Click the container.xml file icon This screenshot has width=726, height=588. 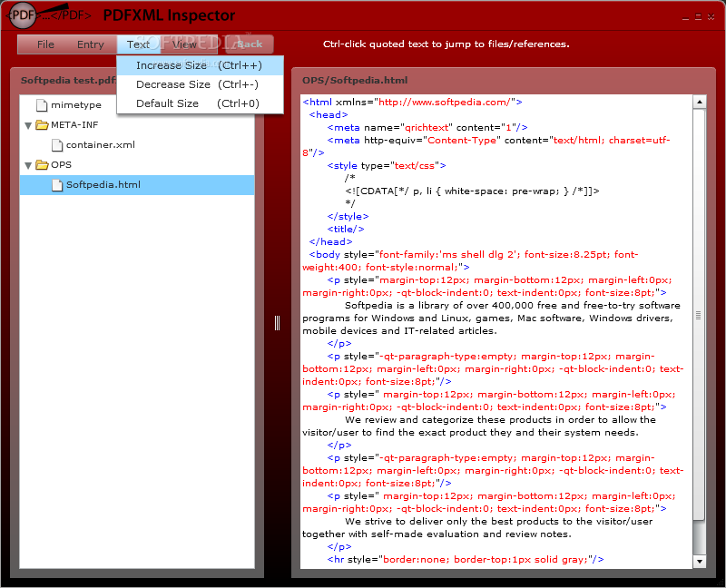click(57, 145)
